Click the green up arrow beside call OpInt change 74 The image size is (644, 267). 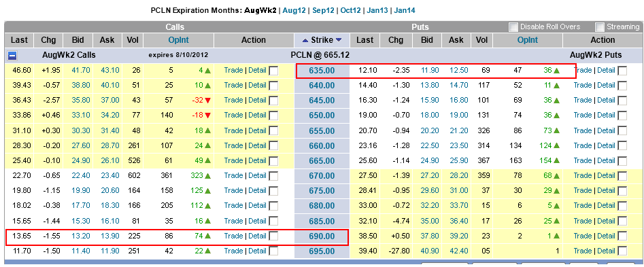pyautogui.click(x=207, y=236)
